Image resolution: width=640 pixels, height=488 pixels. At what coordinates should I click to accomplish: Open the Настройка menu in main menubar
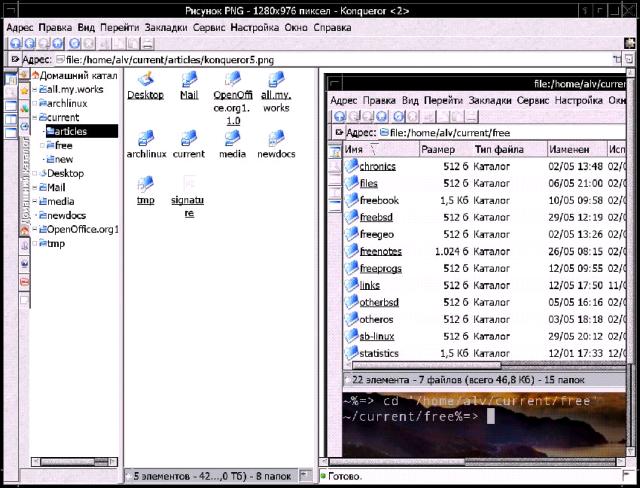(x=254, y=28)
